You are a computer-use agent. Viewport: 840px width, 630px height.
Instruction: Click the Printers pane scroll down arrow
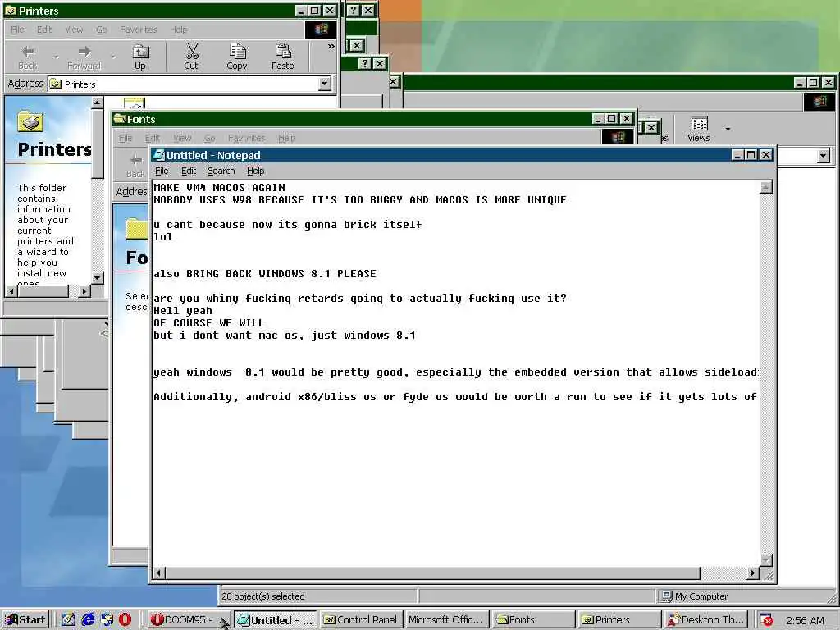(x=97, y=277)
